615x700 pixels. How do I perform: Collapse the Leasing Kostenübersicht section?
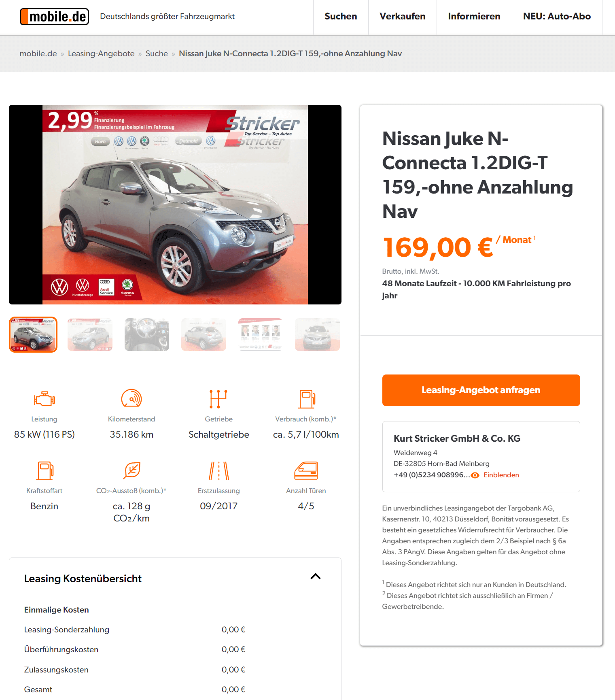316,577
